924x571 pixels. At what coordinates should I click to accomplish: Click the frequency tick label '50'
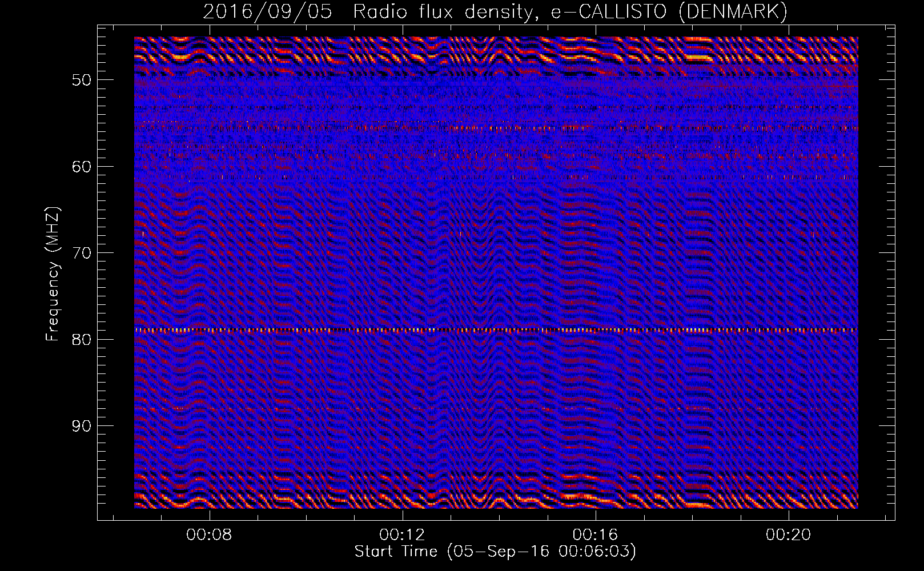[82, 79]
